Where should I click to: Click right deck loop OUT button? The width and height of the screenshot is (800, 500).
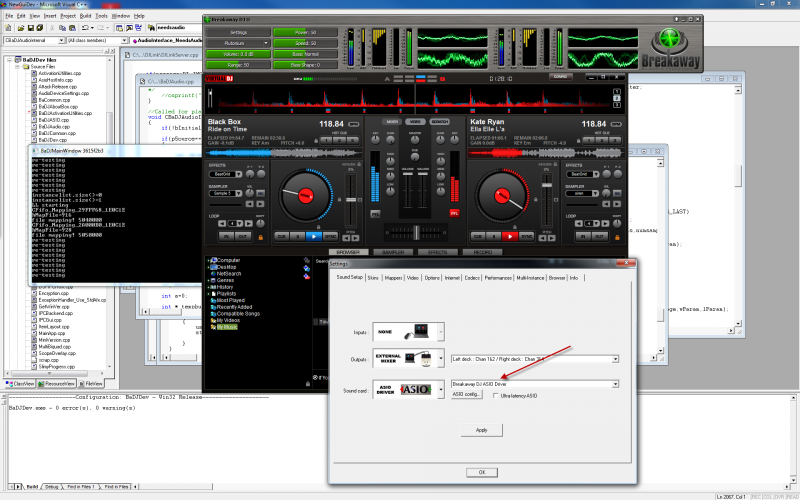[599, 237]
